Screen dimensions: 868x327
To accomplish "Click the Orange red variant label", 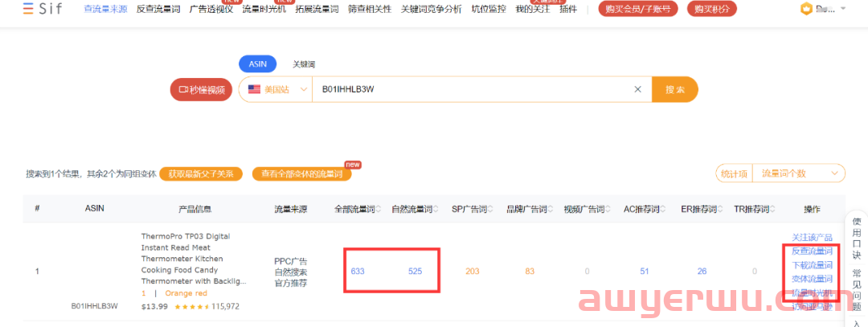I will pyautogui.click(x=186, y=293).
